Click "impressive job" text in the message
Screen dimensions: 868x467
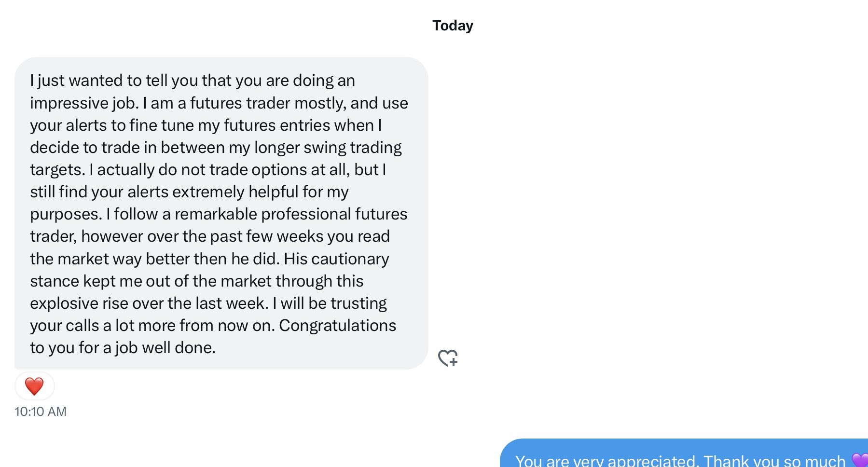(84, 103)
